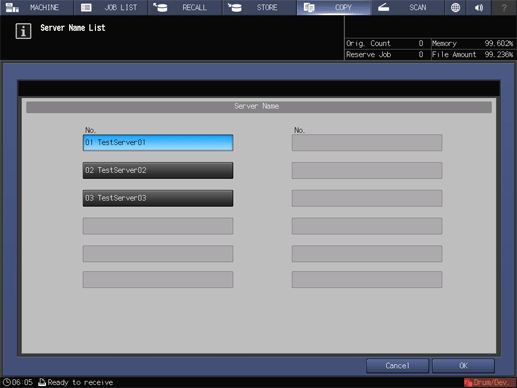Select the COPY tab
The width and height of the screenshot is (517, 388).
point(334,7)
